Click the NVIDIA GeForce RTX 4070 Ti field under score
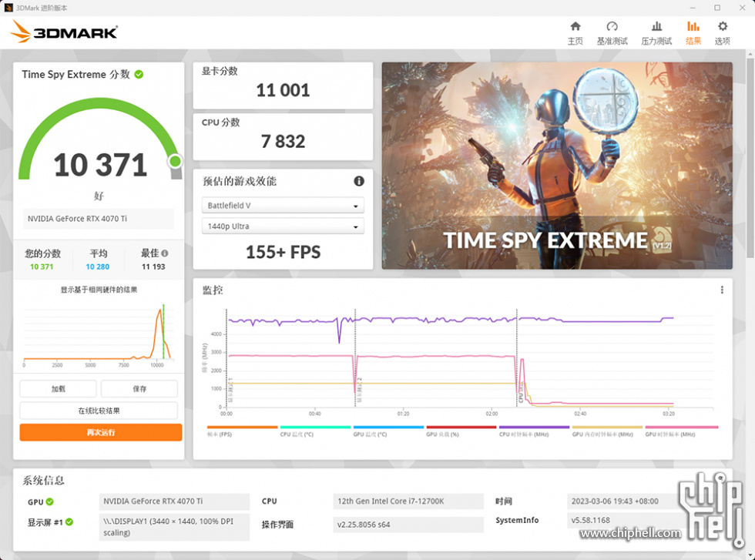 [x=99, y=219]
